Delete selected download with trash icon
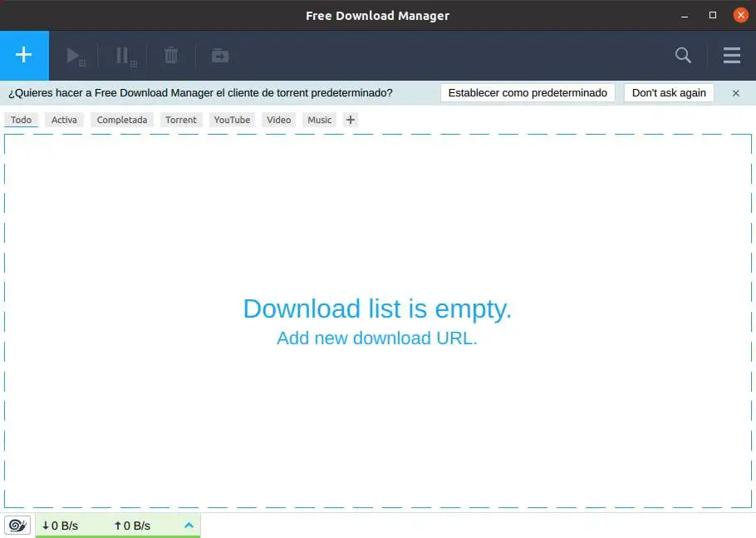Image resolution: width=756 pixels, height=538 pixels. [171, 56]
